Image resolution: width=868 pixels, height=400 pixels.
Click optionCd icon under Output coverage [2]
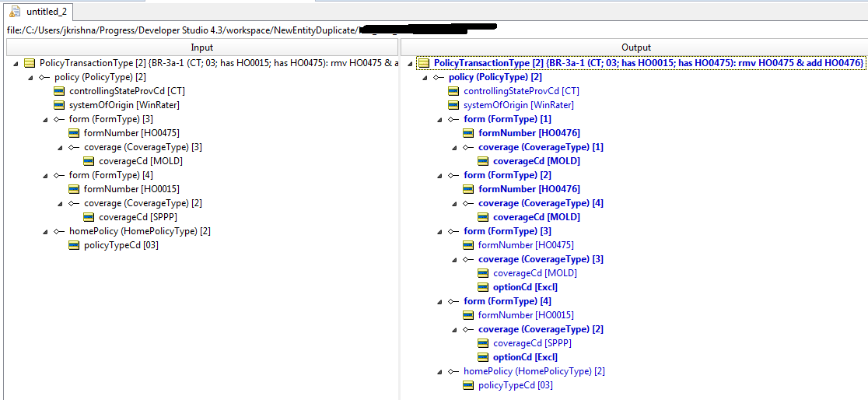coord(483,357)
